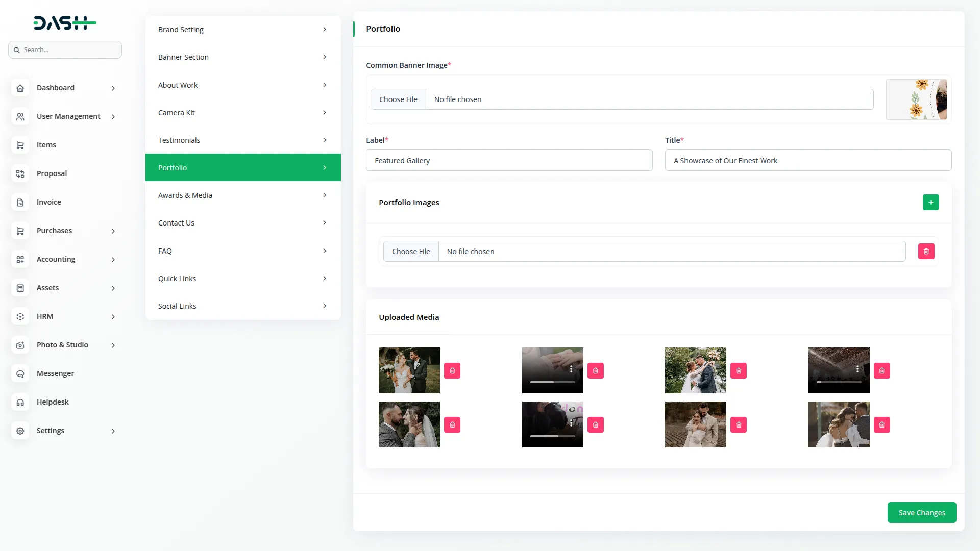Expand the Settings sidebar chevron
The image size is (980, 551).
point(113,431)
